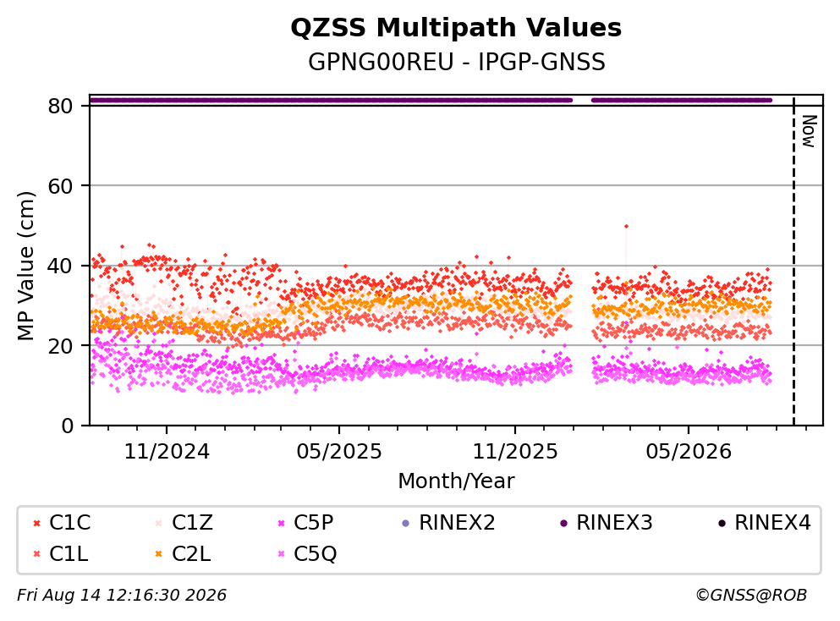The width and height of the screenshot is (840, 621).
Task: Click the y-axis value '20'
Action: coord(61,345)
